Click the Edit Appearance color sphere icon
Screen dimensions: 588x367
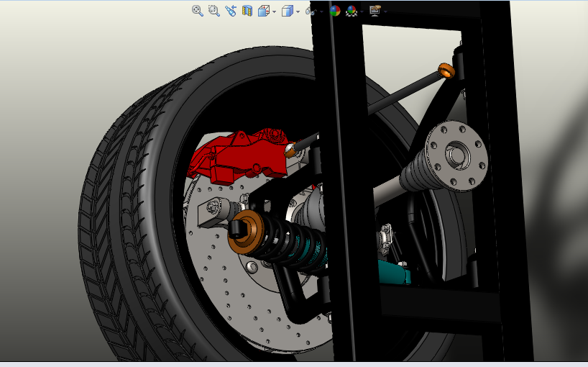[x=335, y=11]
